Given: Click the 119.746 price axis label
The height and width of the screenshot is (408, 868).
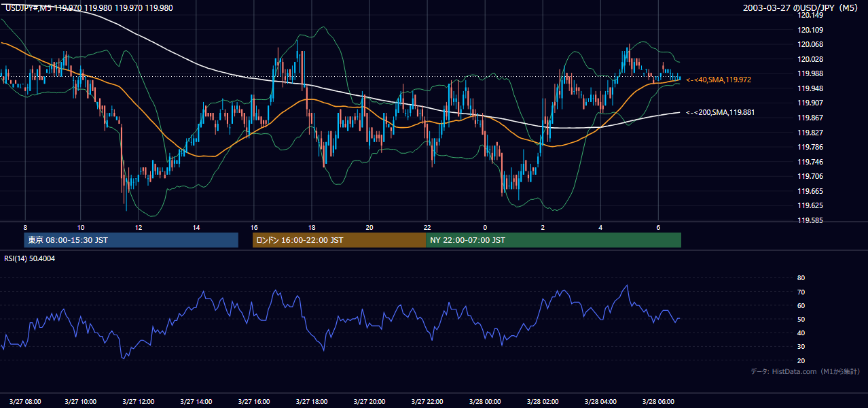Looking at the screenshot, I should (x=810, y=162).
